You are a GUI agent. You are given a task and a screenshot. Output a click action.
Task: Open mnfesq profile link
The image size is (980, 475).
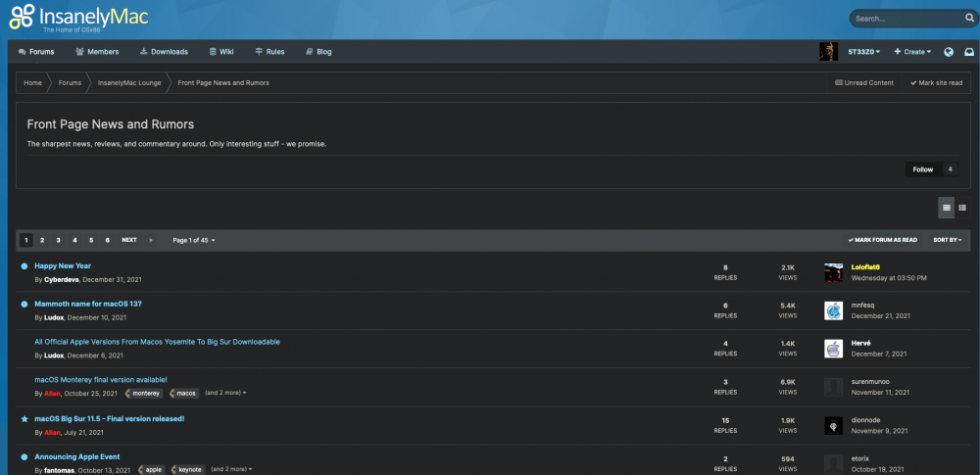tap(862, 305)
